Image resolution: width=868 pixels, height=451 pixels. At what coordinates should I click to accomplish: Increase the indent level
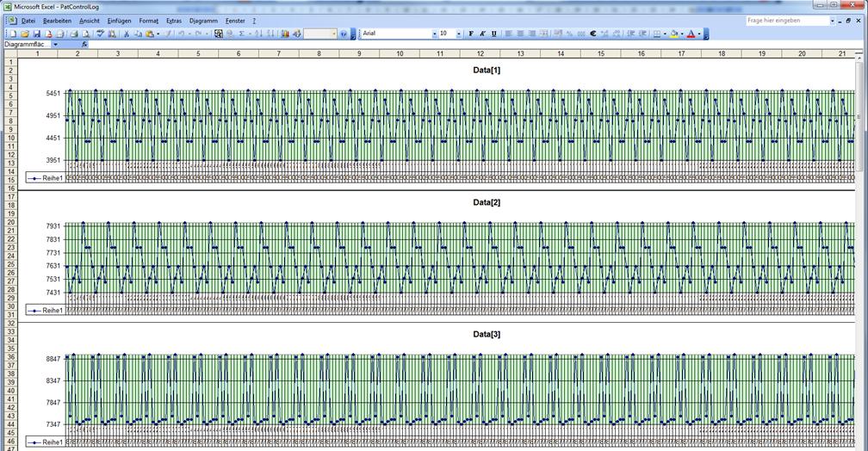(642, 34)
